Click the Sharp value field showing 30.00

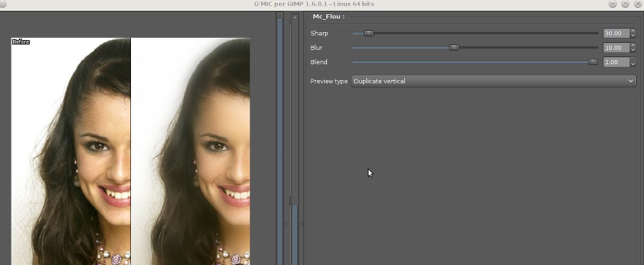pos(616,34)
